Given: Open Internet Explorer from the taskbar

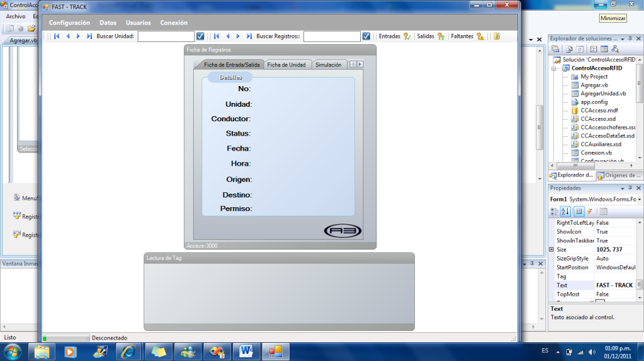Looking at the screenshot, I should click(x=129, y=352).
